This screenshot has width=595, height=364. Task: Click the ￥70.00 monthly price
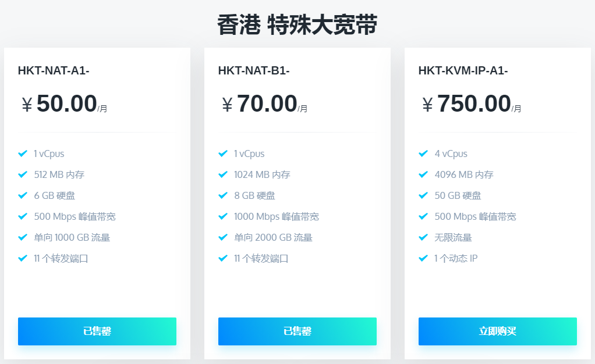click(x=265, y=104)
